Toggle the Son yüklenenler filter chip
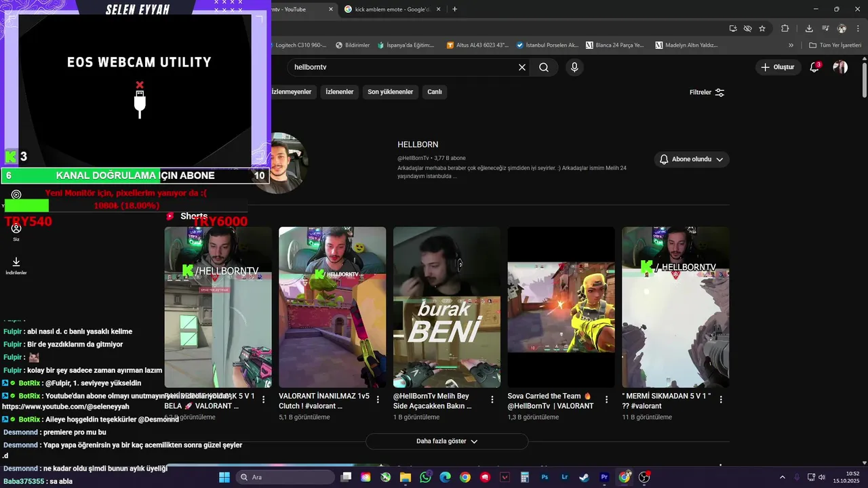Screen dimensions: 868x488 [x=391, y=92]
